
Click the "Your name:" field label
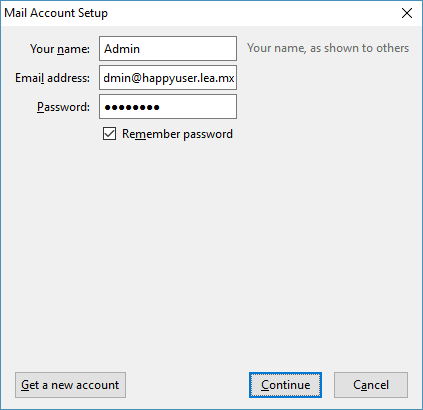[x=60, y=49]
